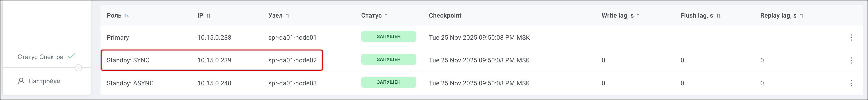Open Статус Спектра sidebar item

tap(41, 57)
